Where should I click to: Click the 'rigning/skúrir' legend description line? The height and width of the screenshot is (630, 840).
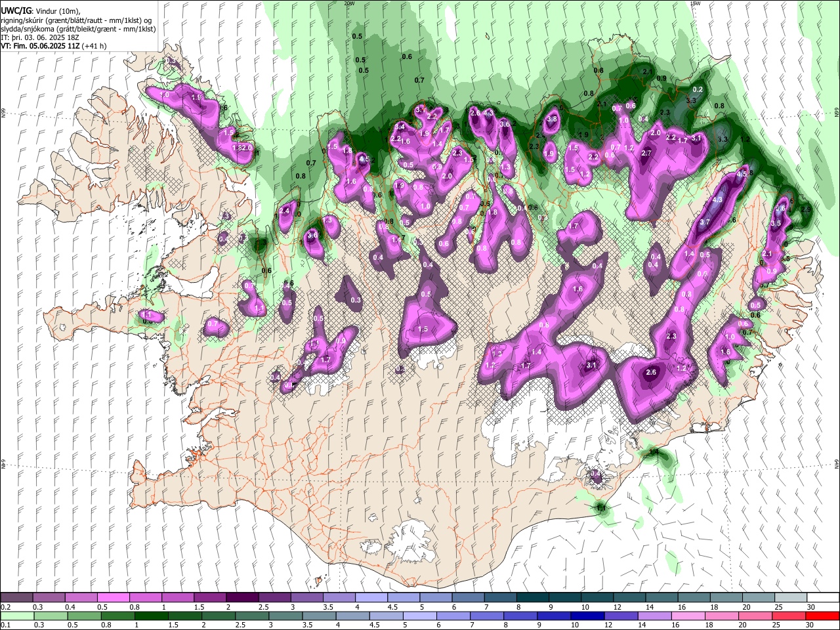click(77, 20)
